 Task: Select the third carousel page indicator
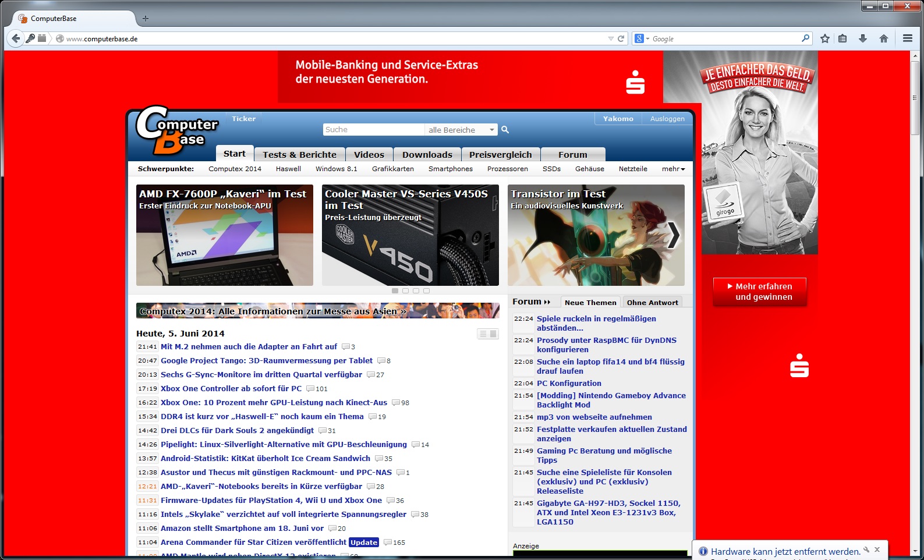pyautogui.click(x=416, y=290)
